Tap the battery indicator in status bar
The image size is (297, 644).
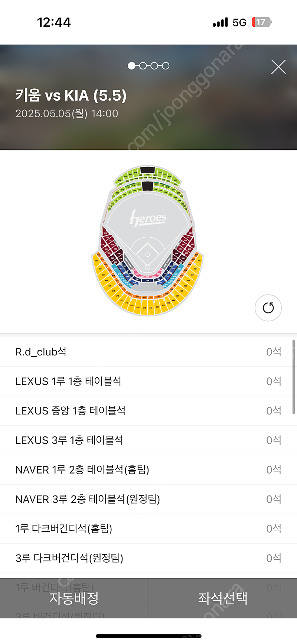pos(261,22)
